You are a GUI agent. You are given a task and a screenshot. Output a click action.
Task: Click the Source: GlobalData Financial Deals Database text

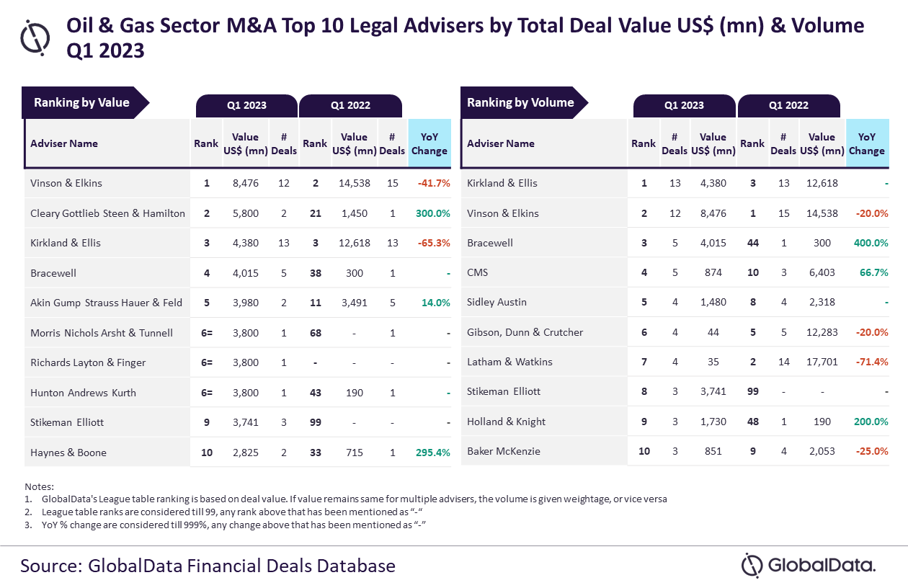pyautogui.click(x=208, y=565)
